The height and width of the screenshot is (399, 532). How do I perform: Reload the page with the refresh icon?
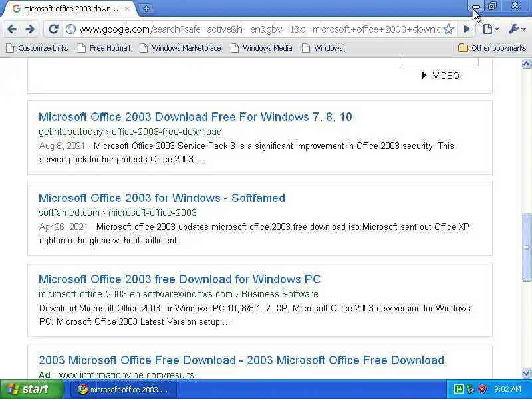(53, 29)
